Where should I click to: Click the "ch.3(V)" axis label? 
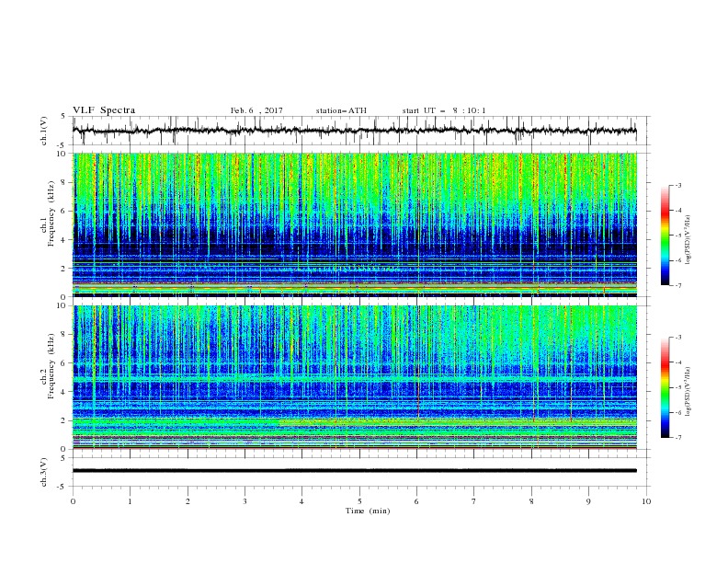pos(44,472)
